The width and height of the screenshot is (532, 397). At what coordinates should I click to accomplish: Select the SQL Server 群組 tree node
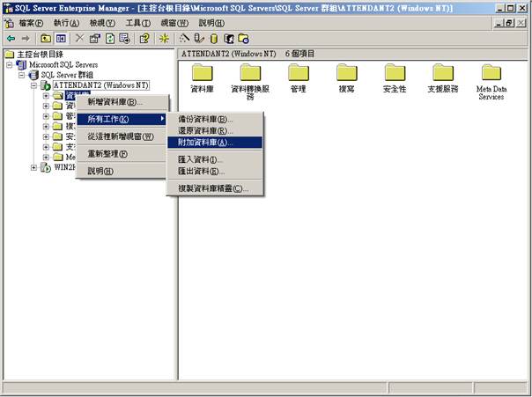(x=67, y=75)
